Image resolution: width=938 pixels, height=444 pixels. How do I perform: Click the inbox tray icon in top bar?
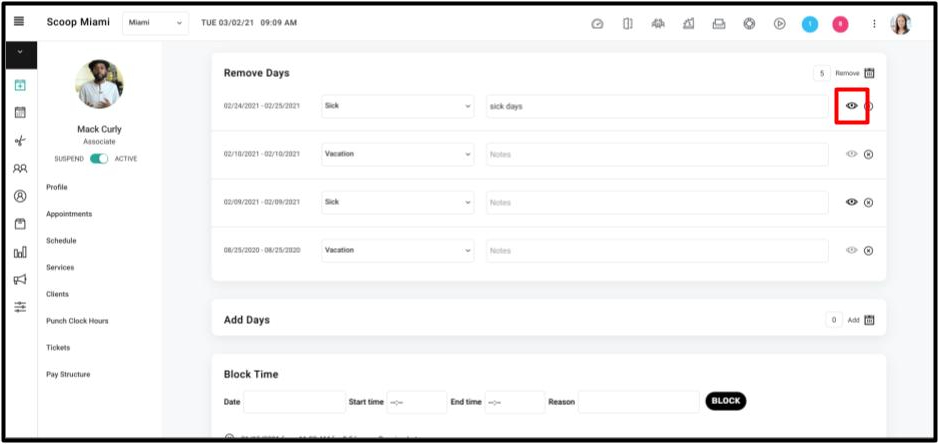pyautogui.click(x=719, y=24)
